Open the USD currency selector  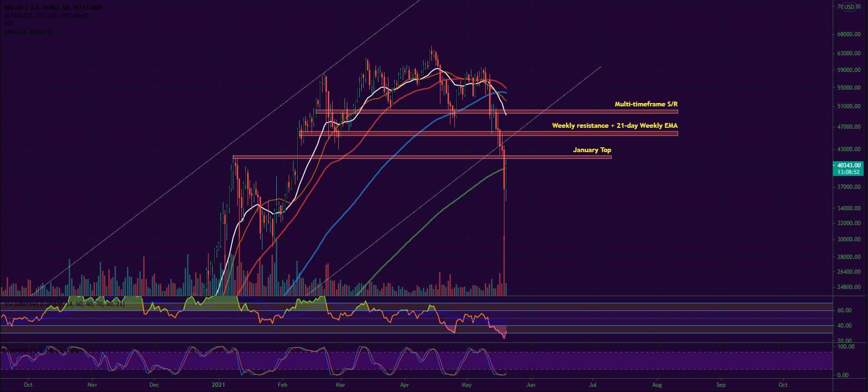pyautogui.click(x=849, y=7)
